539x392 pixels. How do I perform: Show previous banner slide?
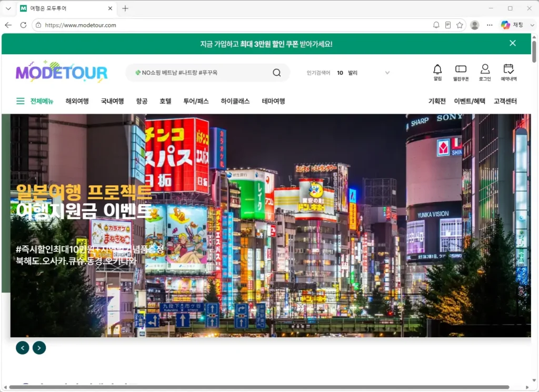tap(22, 348)
